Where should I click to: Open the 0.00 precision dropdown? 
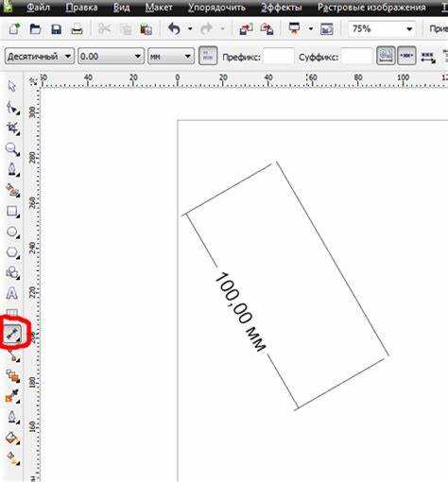[111, 57]
